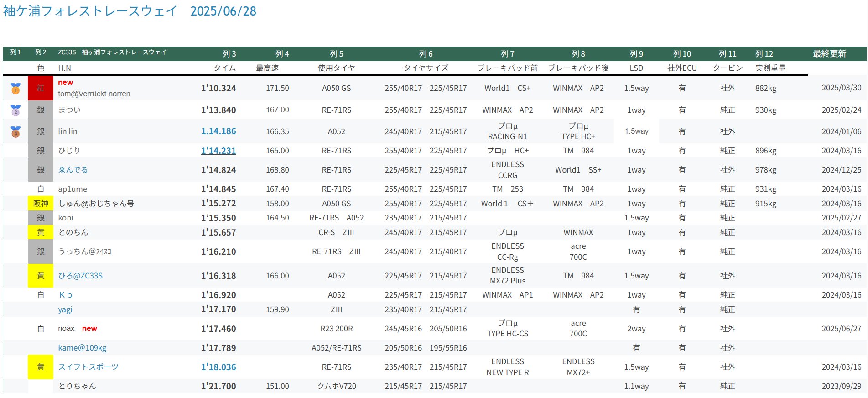Click the update date 2023/09/29
This screenshot has width=868, height=398.
(842, 386)
